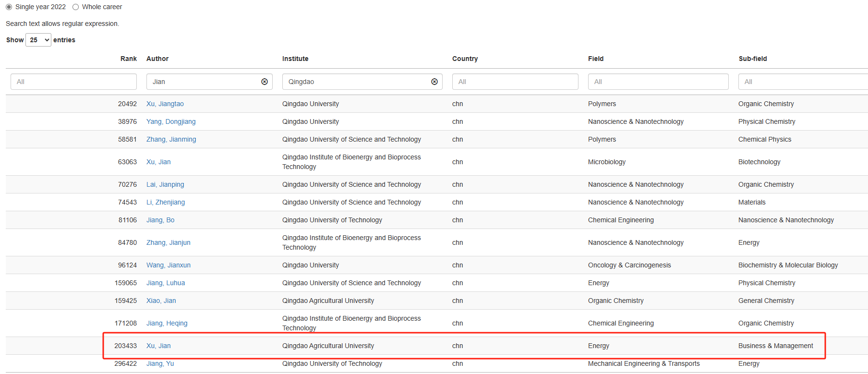Open author link 'Jiang, Heqing'

[167, 323]
